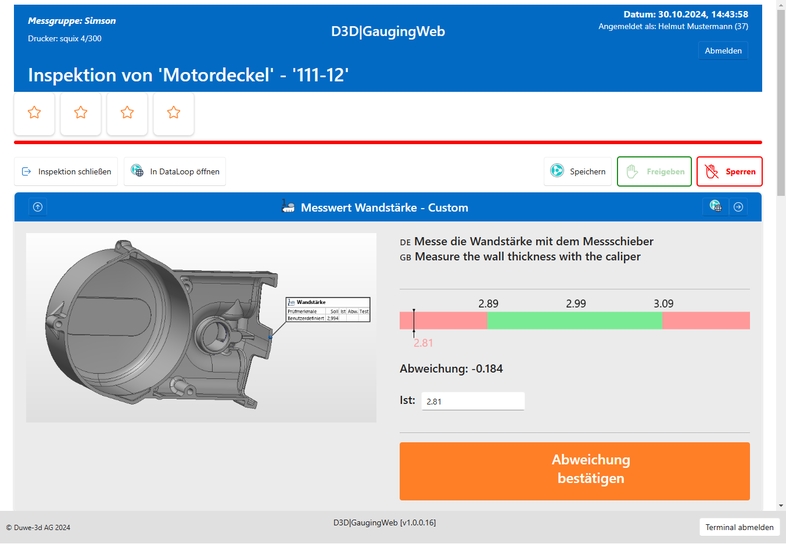Click the red Sperren button

tap(729, 171)
